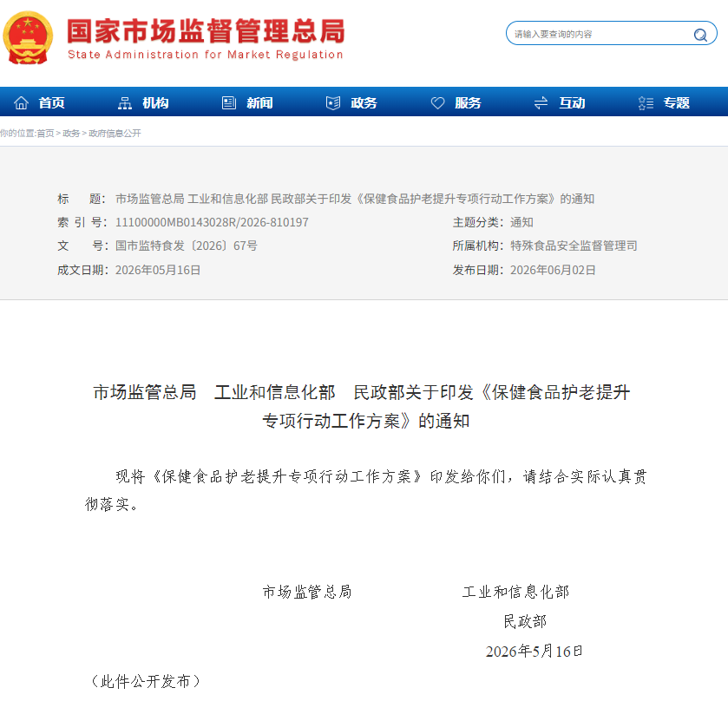This screenshot has height=701, width=728.
Task: Click the 主题分类 field label
Action: pos(478,222)
